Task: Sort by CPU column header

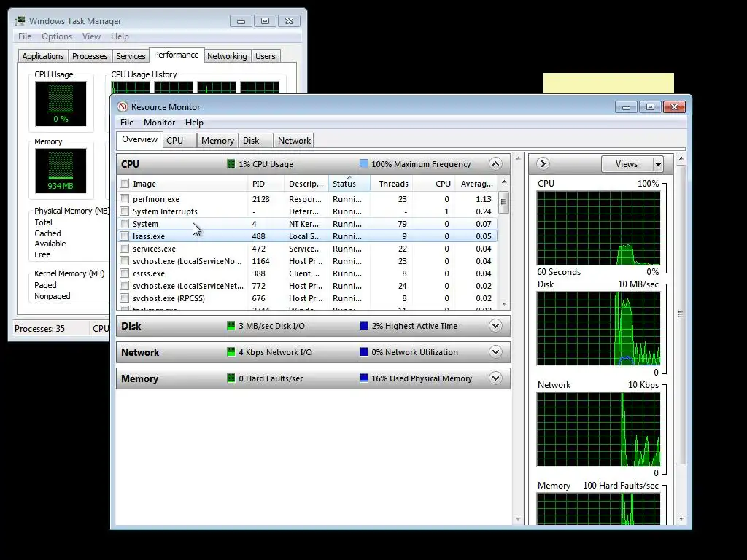Action: coord(433,183)
